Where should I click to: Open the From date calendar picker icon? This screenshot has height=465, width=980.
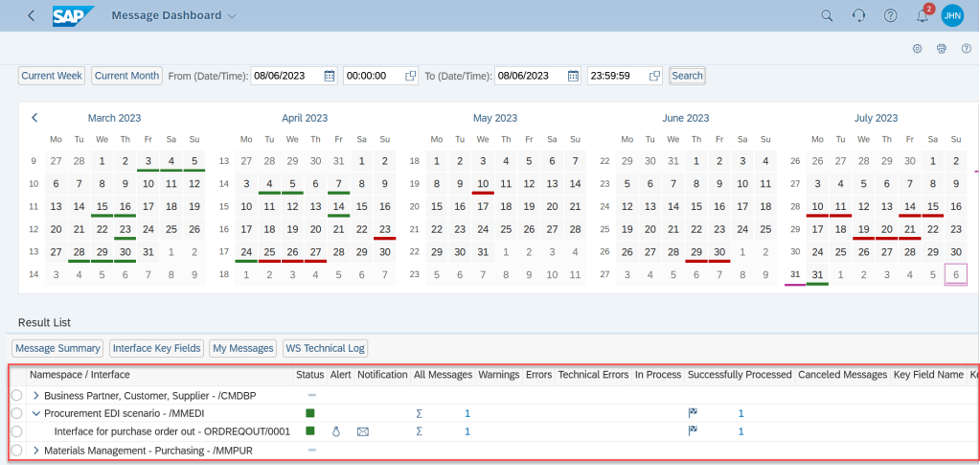(330, 76)
